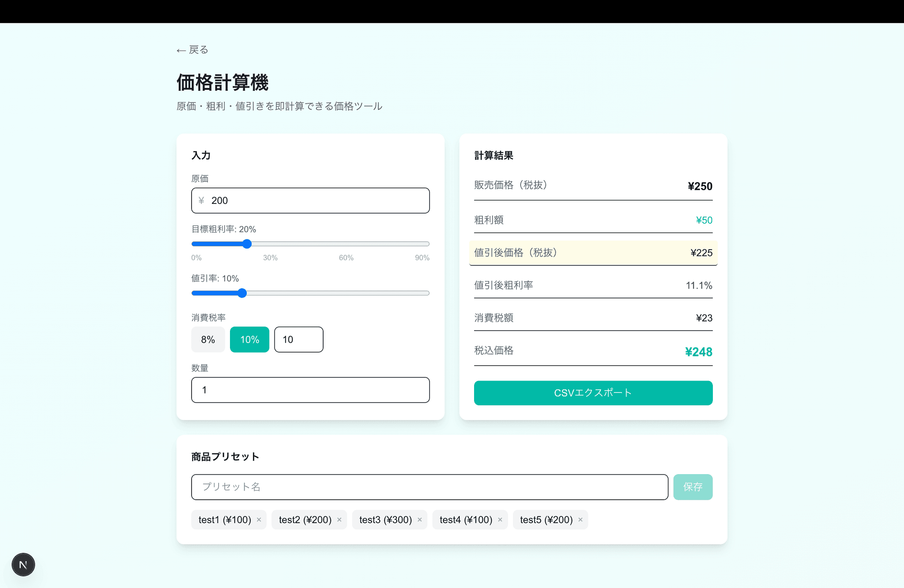Click the 数量 input field
This screenshot has width=904, height=588.
pos(310,390)
